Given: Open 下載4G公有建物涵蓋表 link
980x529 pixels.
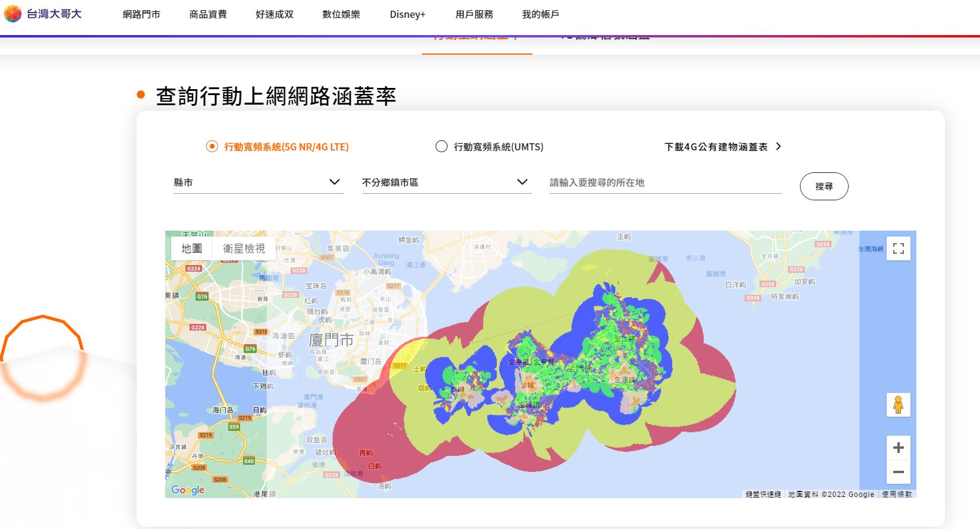Looking at the screenshot, I should (x=716, y=147).
